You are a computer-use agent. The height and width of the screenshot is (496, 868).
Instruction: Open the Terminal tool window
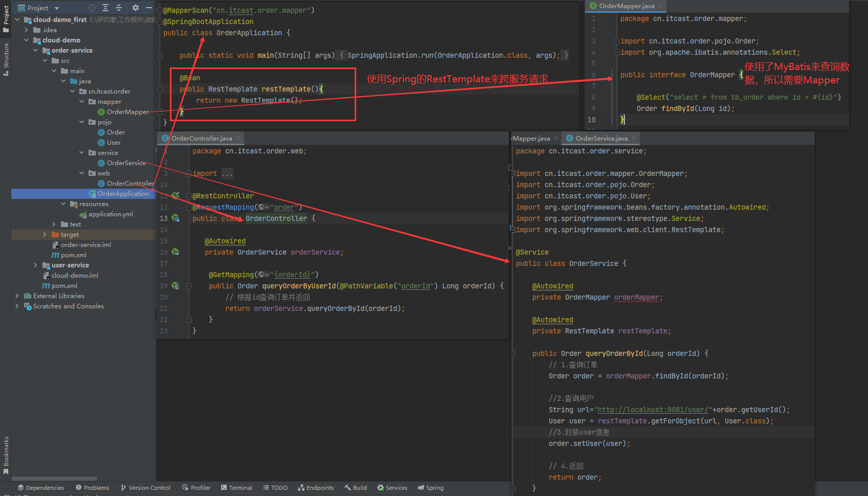236,488
